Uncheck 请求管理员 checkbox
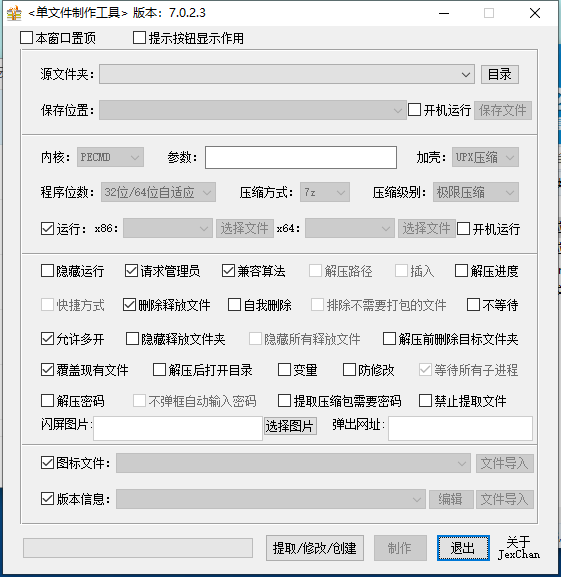This screenshot has height=577, width=561. click(x=131, y=271)
